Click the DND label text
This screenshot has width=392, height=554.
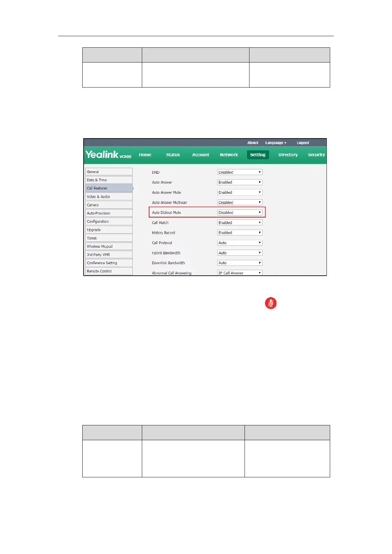156,172
